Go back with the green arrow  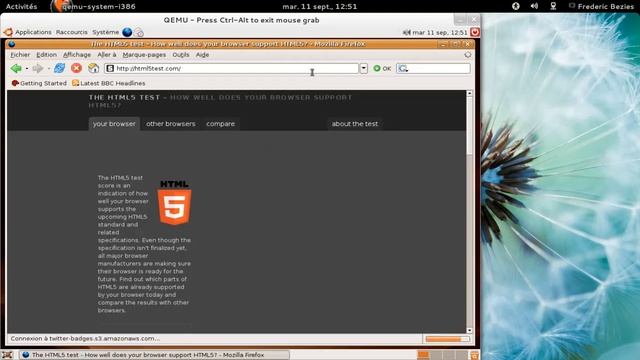[16, 69]
